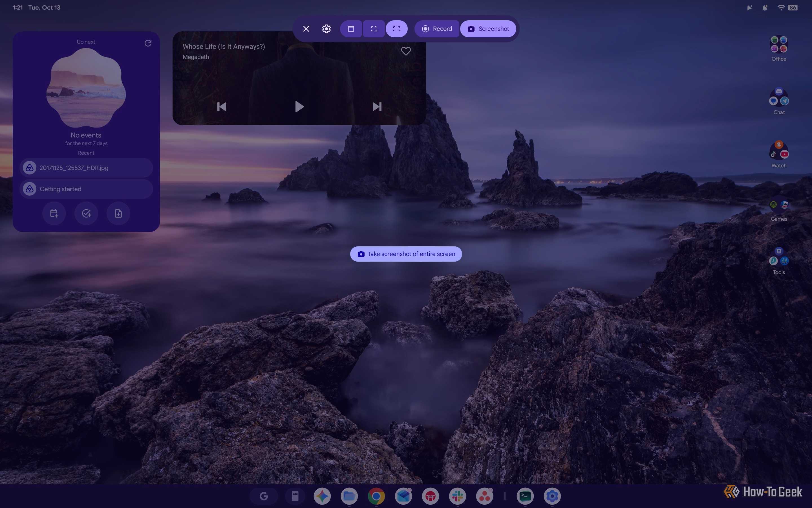Click the Up next calendar thumbnail image
812x508 pixels.
[x=86, y=88]
